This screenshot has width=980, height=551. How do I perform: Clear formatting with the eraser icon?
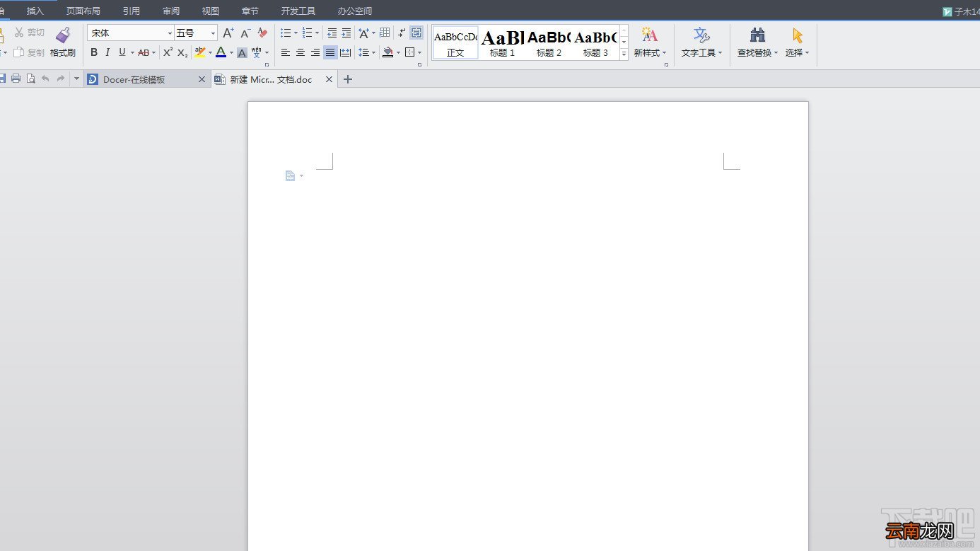point(262,33)
